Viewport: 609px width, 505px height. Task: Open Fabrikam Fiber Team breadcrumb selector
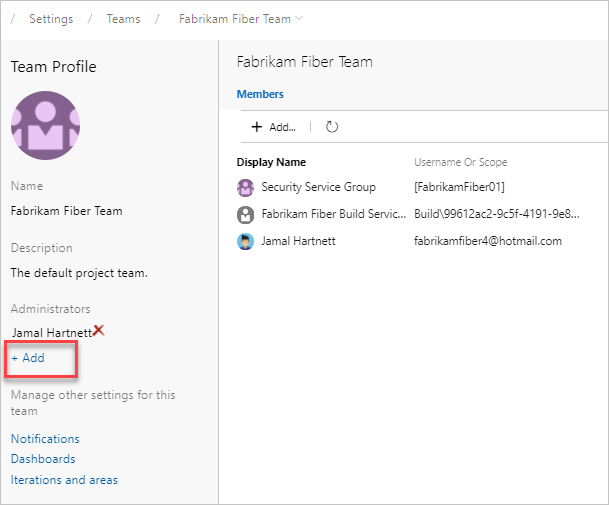coord(241,19)
